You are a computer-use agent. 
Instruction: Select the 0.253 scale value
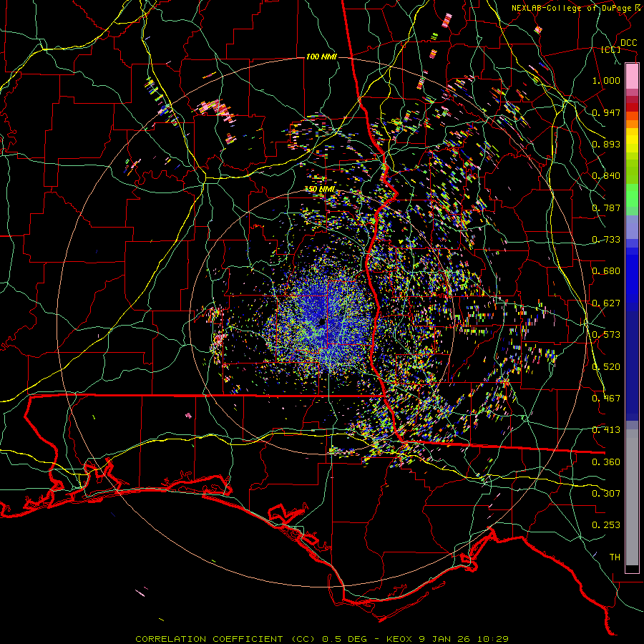pos(606,525)
